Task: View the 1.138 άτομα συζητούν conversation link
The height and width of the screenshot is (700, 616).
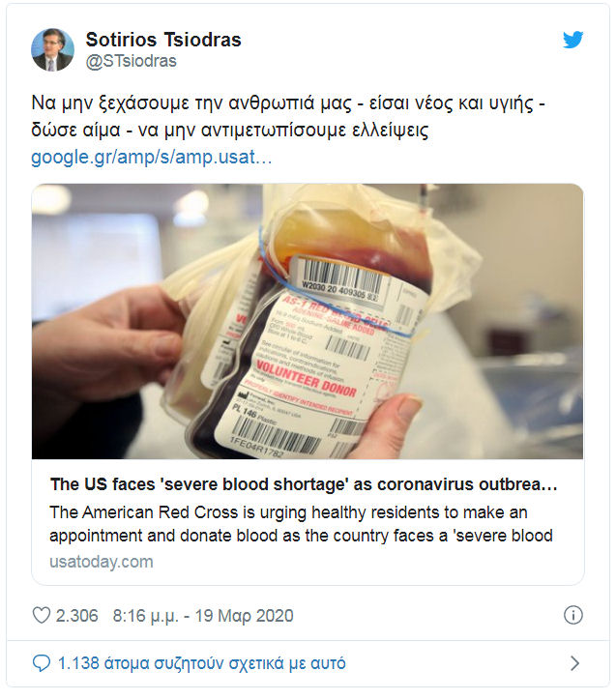Action: coord(201,663)
